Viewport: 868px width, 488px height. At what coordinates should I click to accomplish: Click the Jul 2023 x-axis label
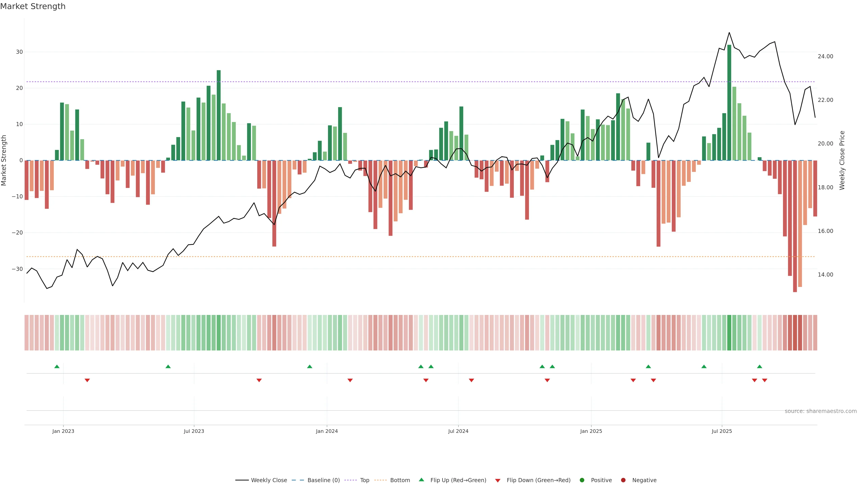tap(194, 431)
